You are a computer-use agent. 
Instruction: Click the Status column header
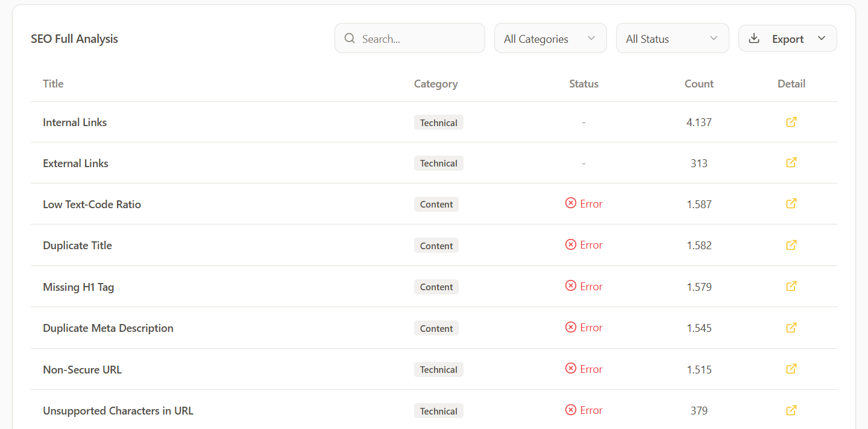point(583,84)
